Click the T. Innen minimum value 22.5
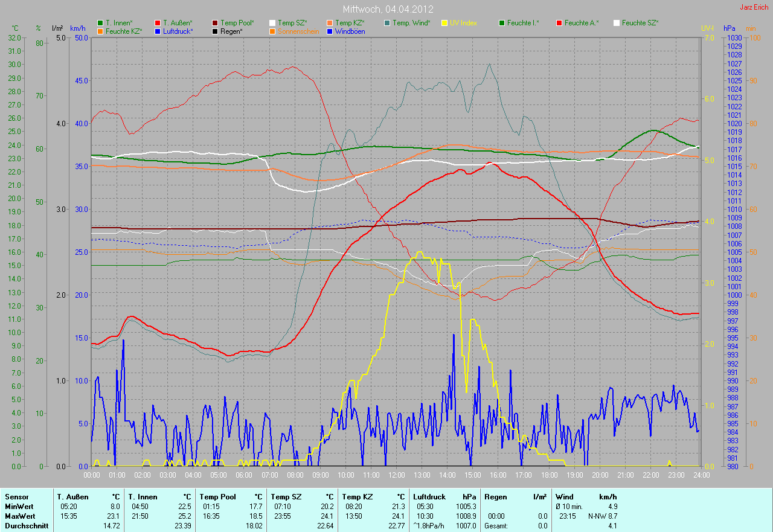This screenshot has width=773, height=532. [184, 507]
